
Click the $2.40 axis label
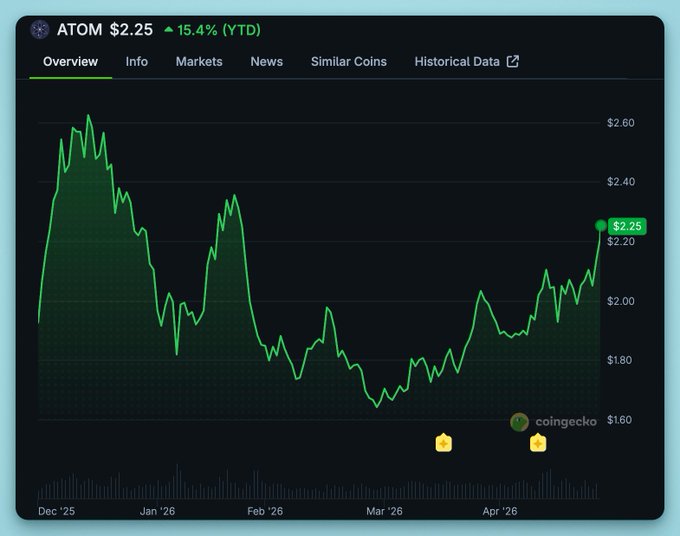(x=621, y=182)
